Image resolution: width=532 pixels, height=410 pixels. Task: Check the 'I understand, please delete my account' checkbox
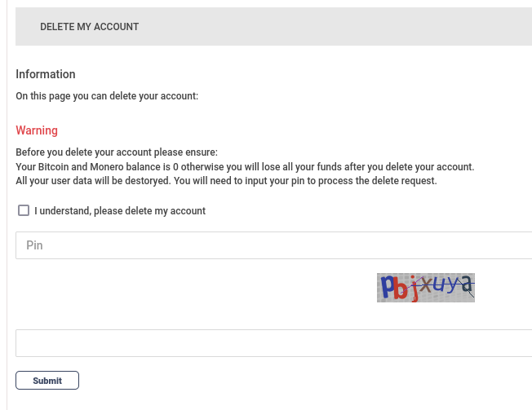(x=24, y=210)
